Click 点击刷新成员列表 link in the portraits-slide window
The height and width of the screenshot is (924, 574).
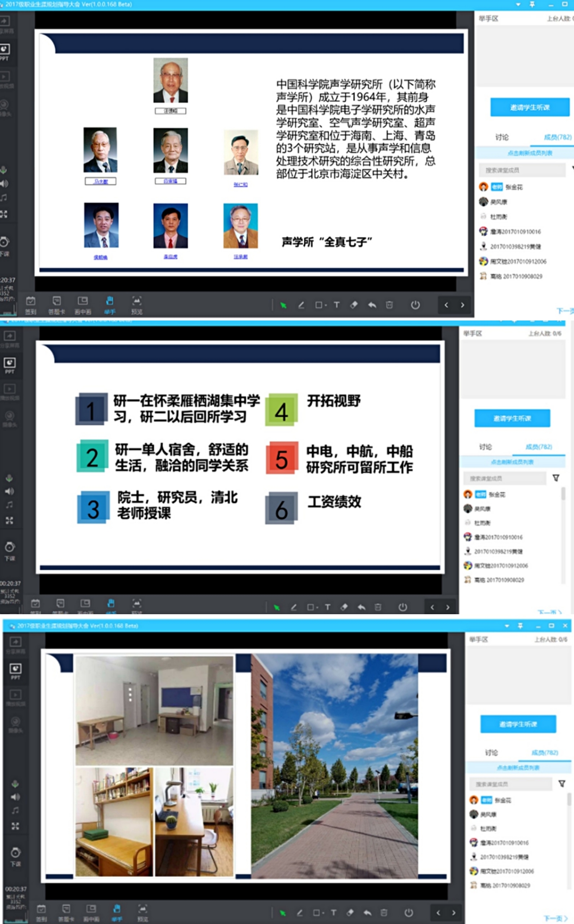530,153
